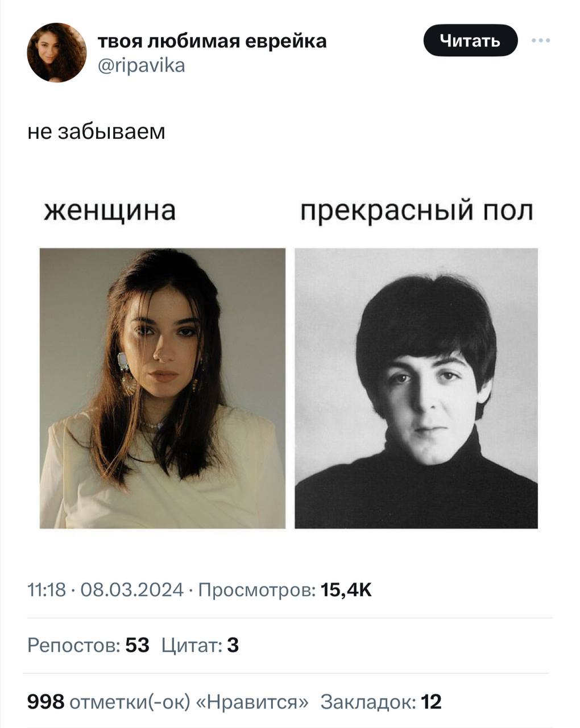
Task: Open the author's profile avatar
Action: tap(57, 52)
